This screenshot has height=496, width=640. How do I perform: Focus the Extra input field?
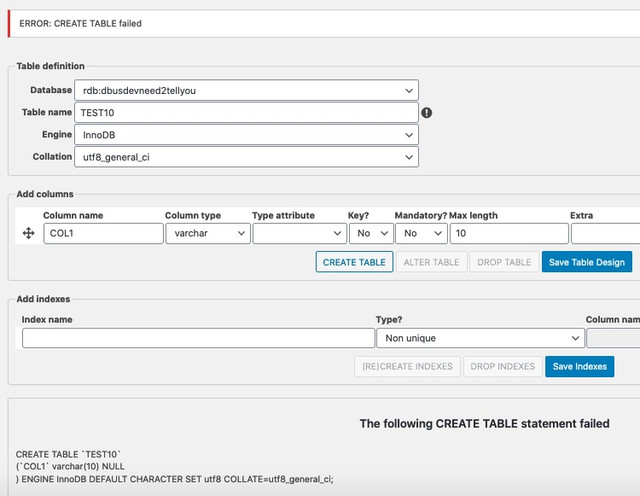[606, 233]
